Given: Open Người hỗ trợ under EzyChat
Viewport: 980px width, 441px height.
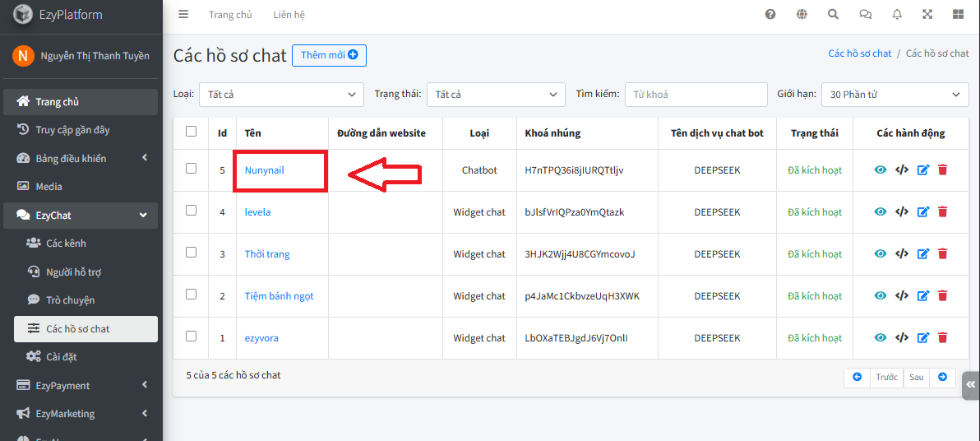Looking at the screenshot, I should (86, 272).
